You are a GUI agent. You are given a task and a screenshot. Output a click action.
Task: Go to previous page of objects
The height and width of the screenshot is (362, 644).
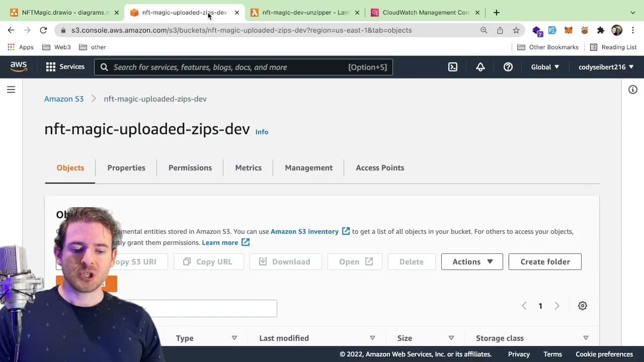524,306
